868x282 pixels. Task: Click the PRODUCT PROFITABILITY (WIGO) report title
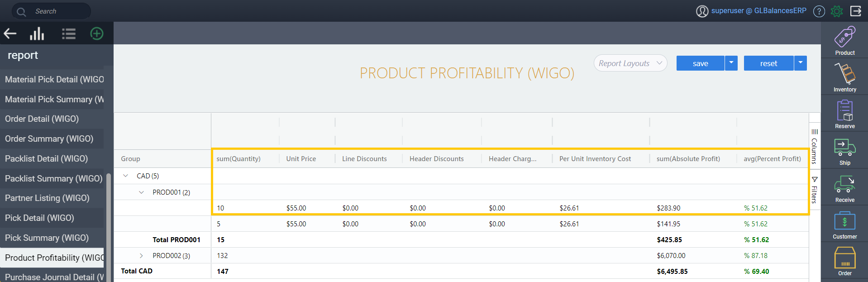click(467, 73)
